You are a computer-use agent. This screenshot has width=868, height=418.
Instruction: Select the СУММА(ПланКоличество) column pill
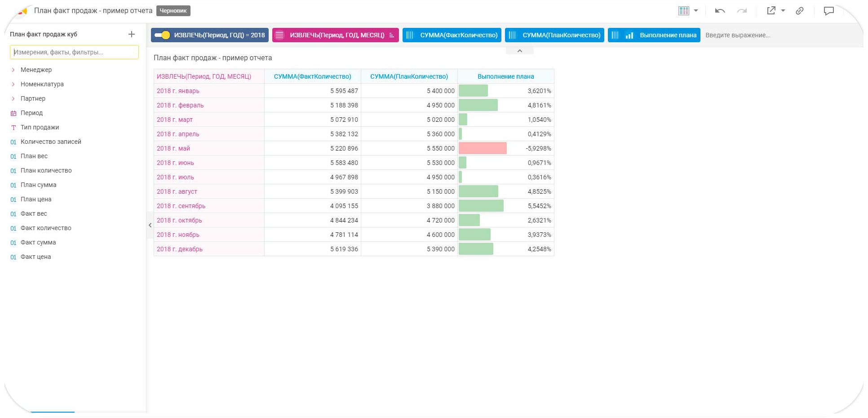pyautogui.click(x=561, y=35)
